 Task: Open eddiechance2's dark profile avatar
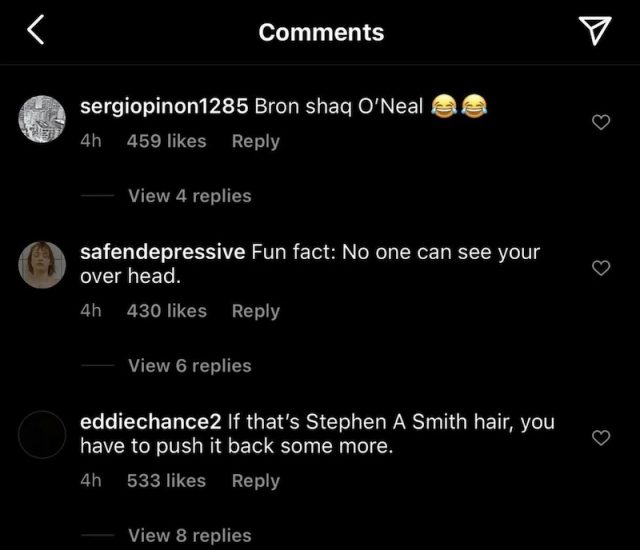42,435
